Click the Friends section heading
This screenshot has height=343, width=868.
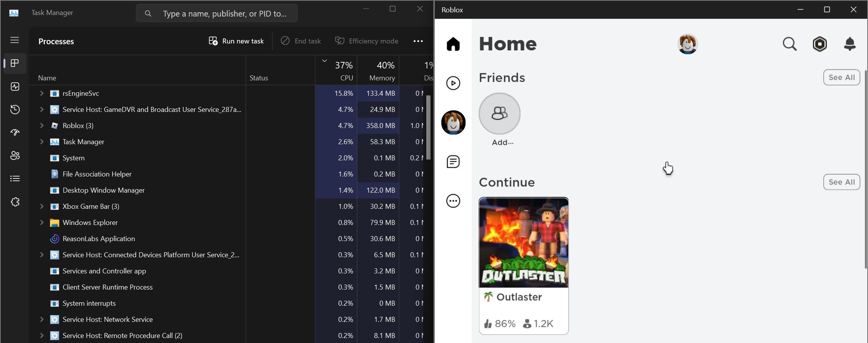coord(502,78)
